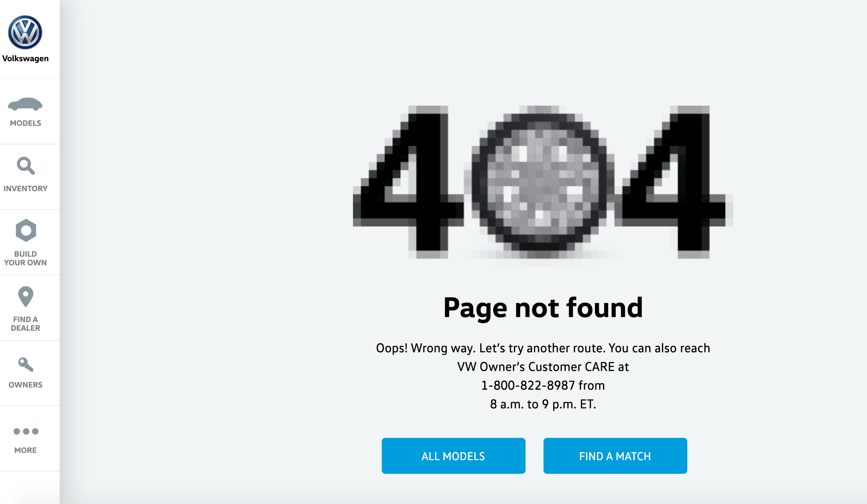Open the Models car icon
This screenshot has height=504, width=867.
point(25,104)
